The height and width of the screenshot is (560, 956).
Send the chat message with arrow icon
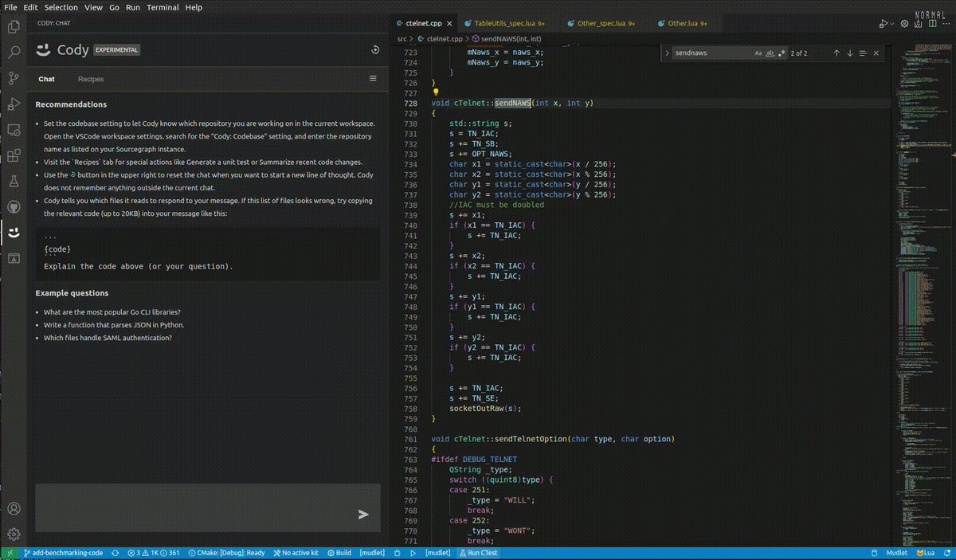tap(363, 515)
